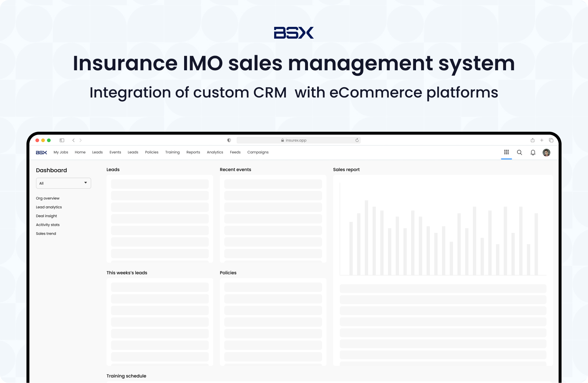
Task: Go to the Home menu item
Action: [x=80, y=152]
